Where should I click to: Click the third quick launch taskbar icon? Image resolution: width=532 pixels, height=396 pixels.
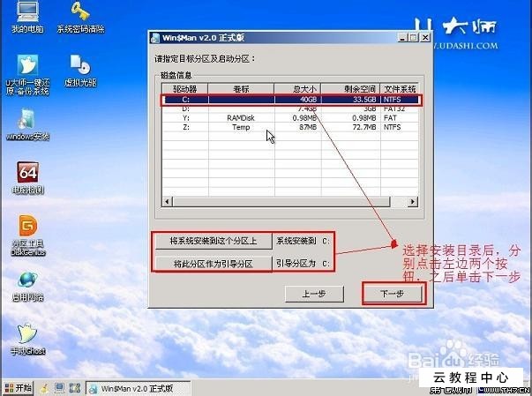pos(75,388)
